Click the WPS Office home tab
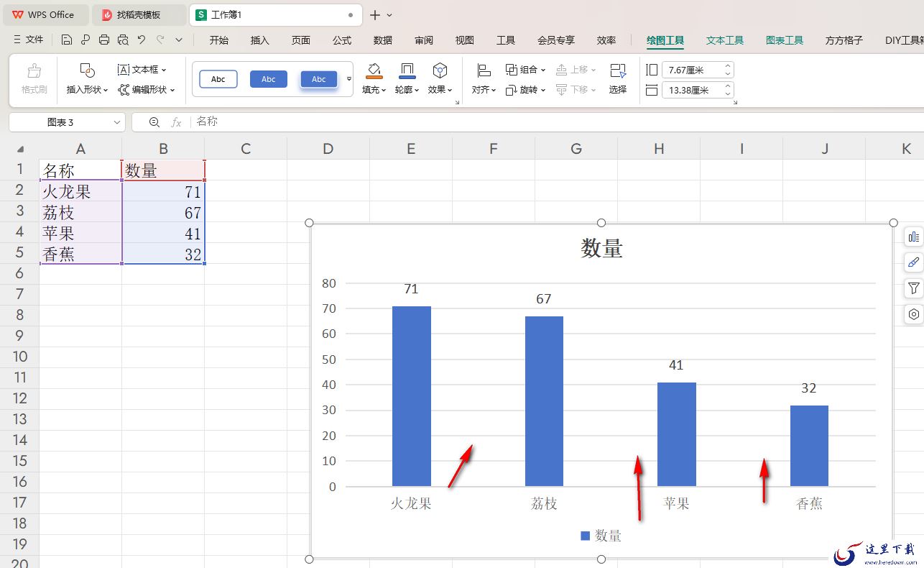The image size is (924, 568). 45,14
